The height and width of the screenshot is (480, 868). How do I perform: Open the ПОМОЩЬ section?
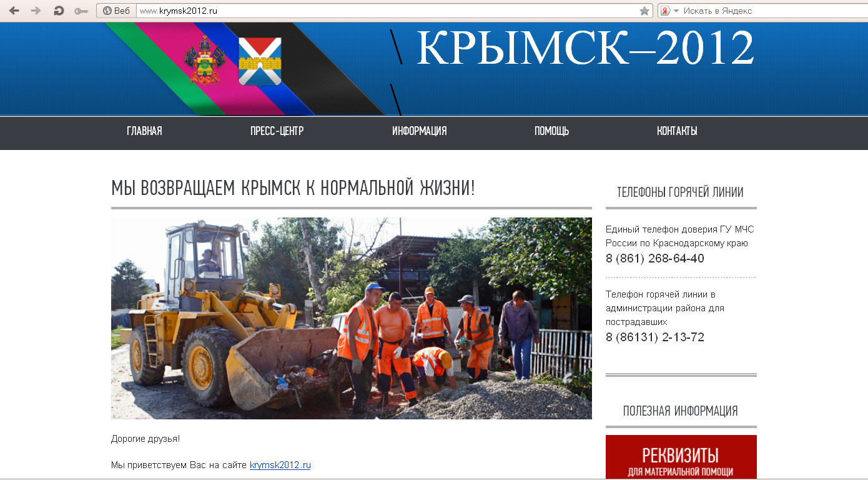551,131
